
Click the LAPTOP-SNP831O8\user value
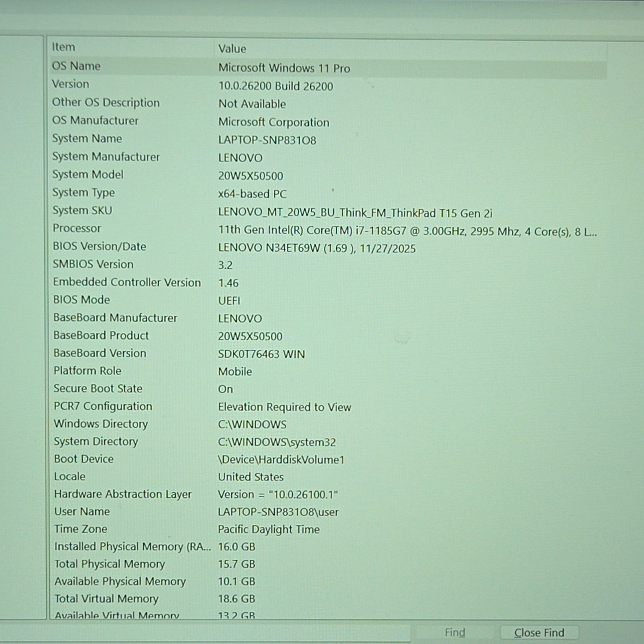[x=278, y=512]
